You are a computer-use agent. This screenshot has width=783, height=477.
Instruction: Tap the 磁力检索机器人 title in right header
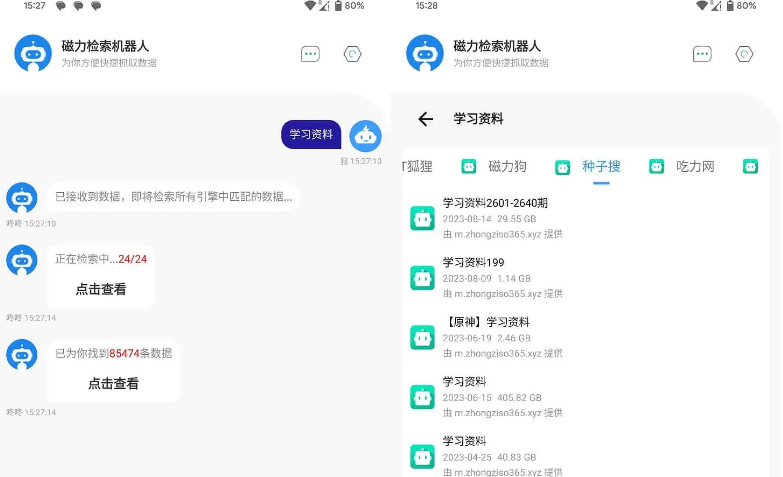(497, 46)
